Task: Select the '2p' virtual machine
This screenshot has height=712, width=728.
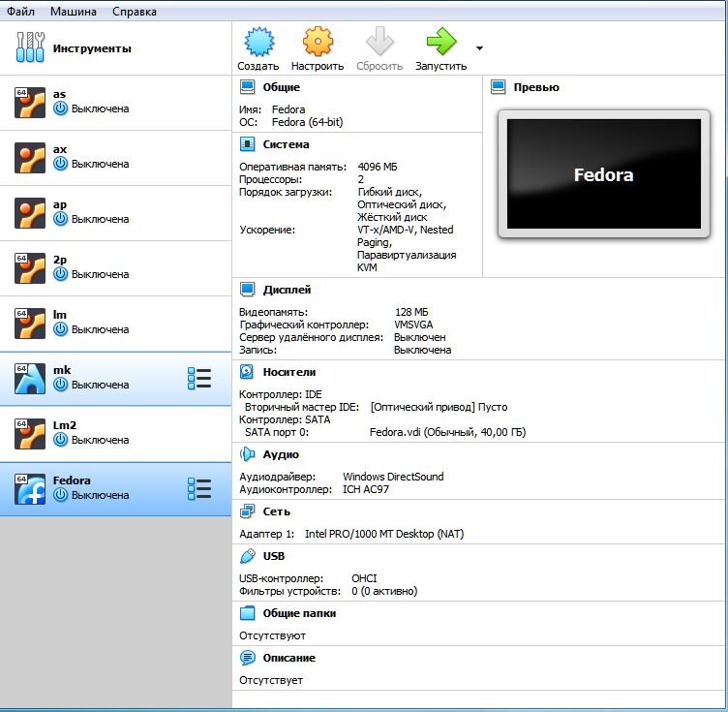Action: coord(115,268)
